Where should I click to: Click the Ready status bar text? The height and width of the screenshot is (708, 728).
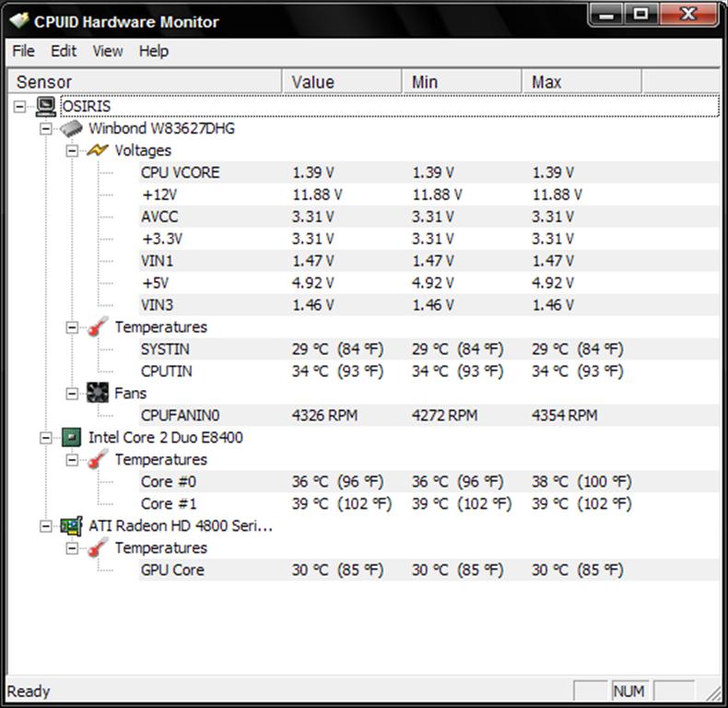[29, 691]
